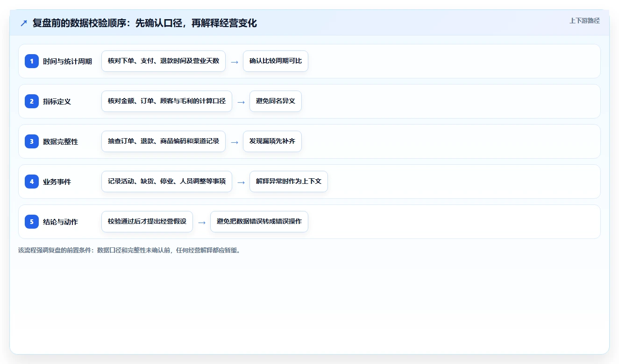This screenshot has width=619, height=364.
Task: Click the 解释异常时作为上下文 box
Action: 289,182
